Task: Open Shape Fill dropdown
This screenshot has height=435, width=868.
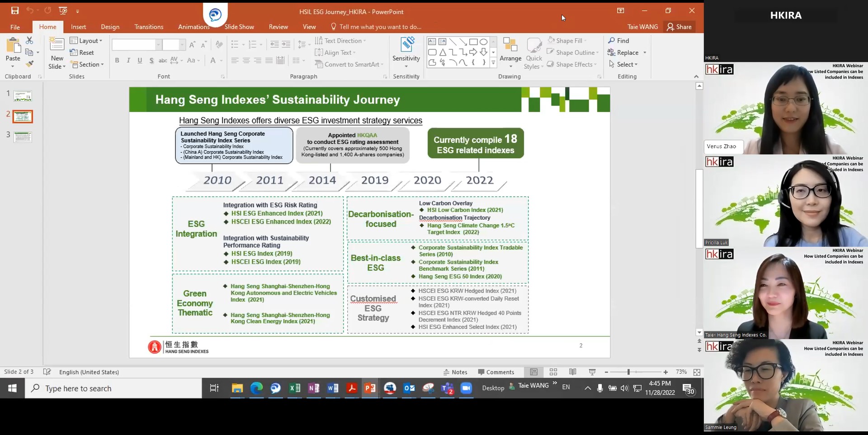Action: 567,41
